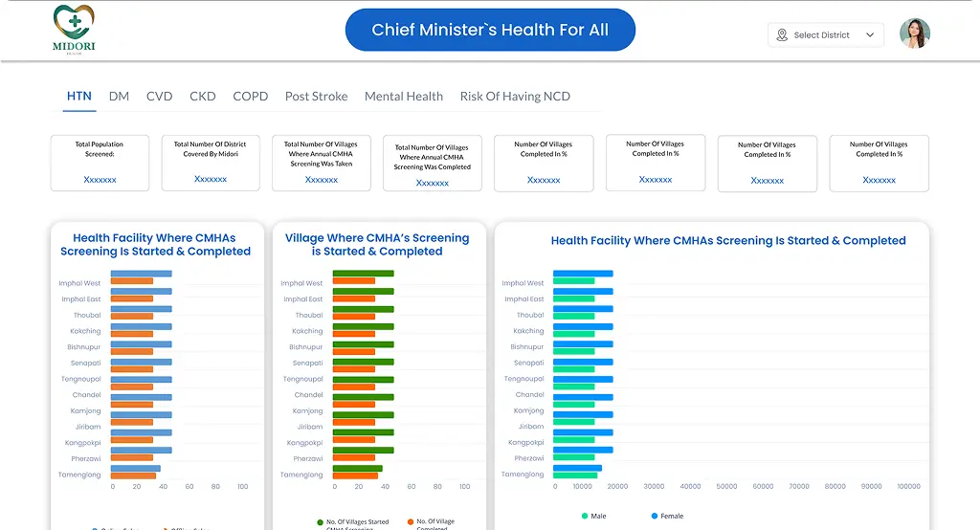
Task: Click orange No. Of Village Completed legend dot
Action: (x=410, y=522)
